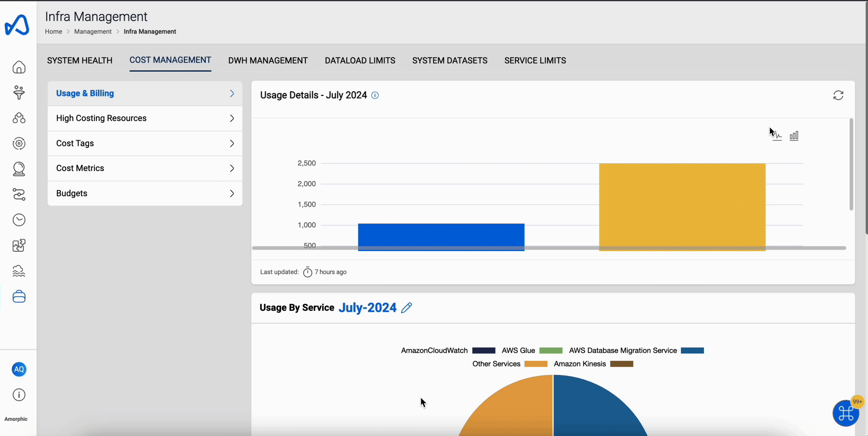The width and height of the screenshot is (868, 436).
Task: Open the SYSTEM DATASETS tab
Action: coord(450,60)
